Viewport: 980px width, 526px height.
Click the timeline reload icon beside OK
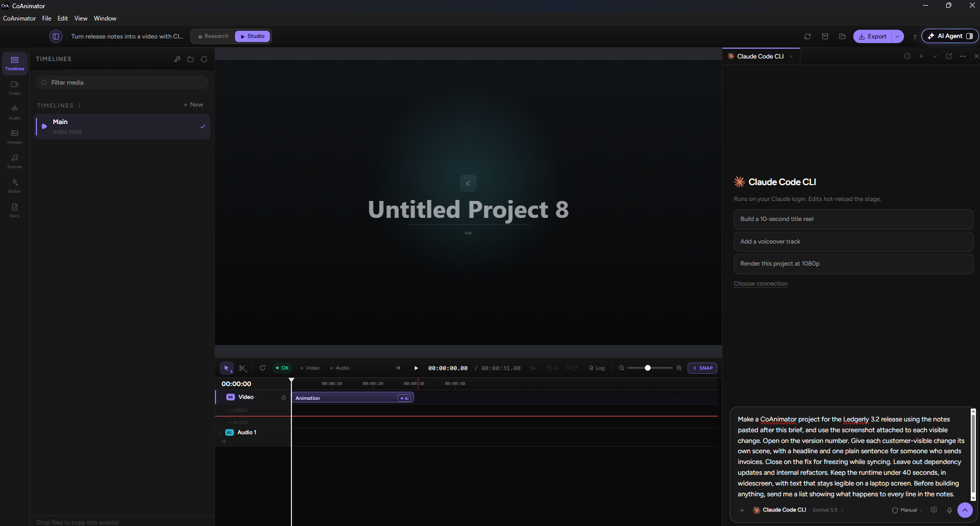(x=262, y=368)
